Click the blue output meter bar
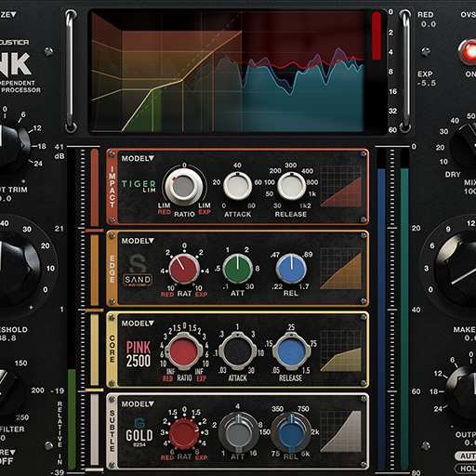The height and width of the screenshot is (476, 476). pos(381,319)
